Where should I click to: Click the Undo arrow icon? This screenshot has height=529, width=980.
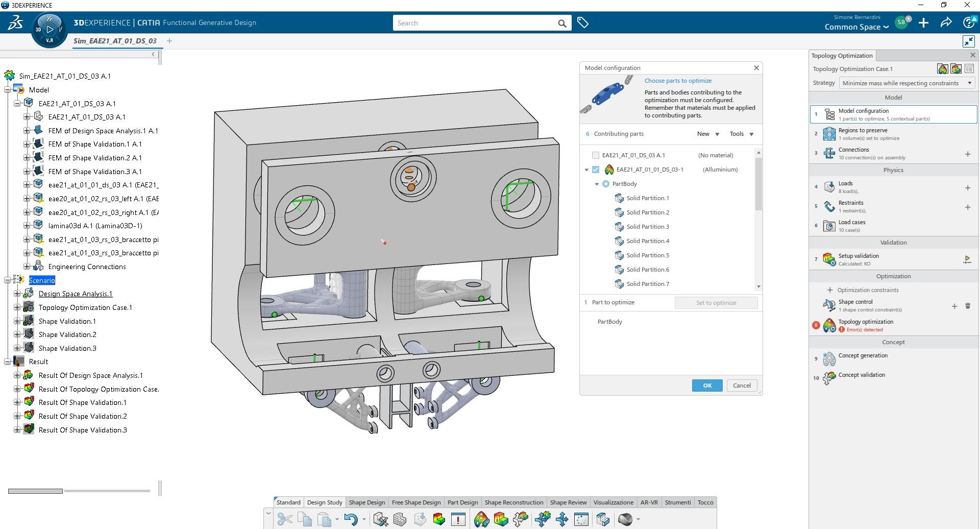click(351, 519)
